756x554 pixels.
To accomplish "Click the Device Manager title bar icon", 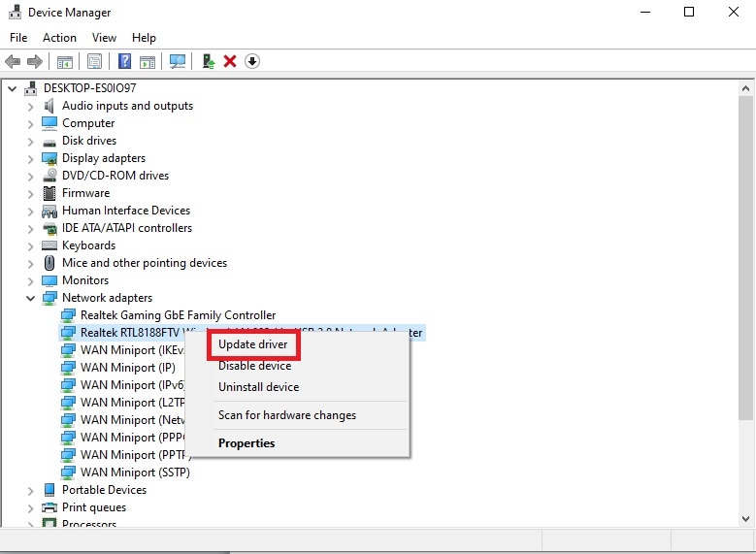I will (x=15, y=12).
